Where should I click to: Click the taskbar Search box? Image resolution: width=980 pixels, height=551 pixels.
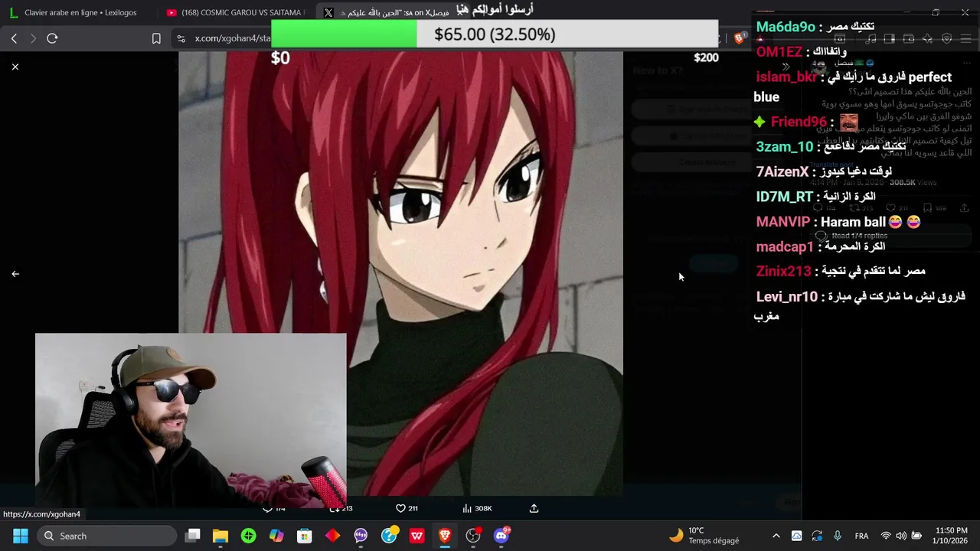pos(106,536)
